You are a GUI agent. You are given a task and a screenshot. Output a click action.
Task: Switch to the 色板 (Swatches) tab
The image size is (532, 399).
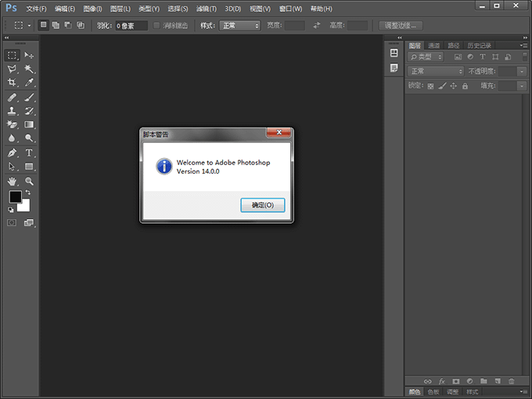[x=433, y=392]
